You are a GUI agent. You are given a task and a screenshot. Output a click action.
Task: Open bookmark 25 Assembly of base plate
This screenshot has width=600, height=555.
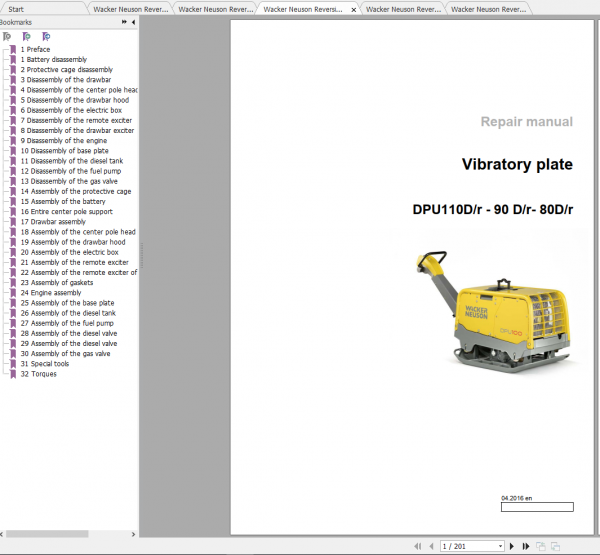coord(67,303)
